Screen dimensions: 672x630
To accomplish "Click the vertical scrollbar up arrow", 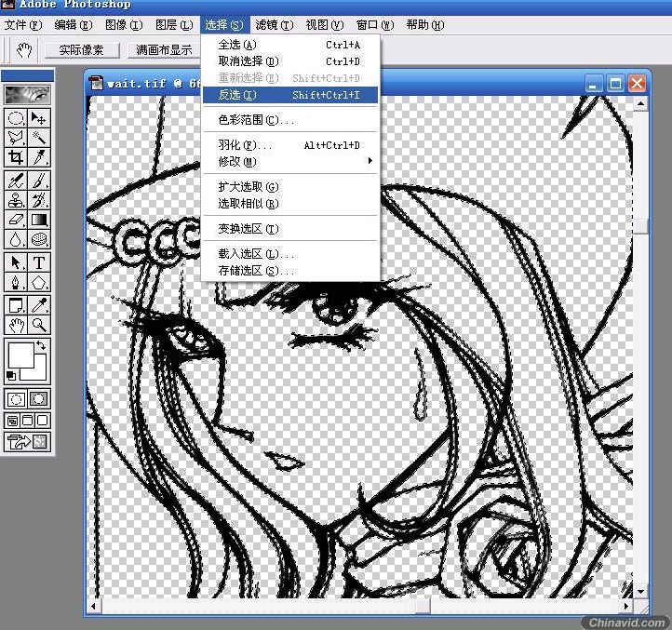I will [x=640, y=103].
